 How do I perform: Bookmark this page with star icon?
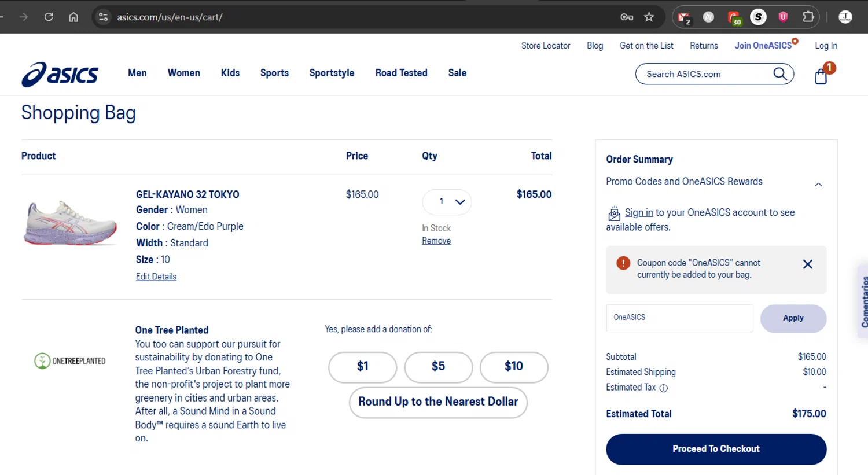649,17
